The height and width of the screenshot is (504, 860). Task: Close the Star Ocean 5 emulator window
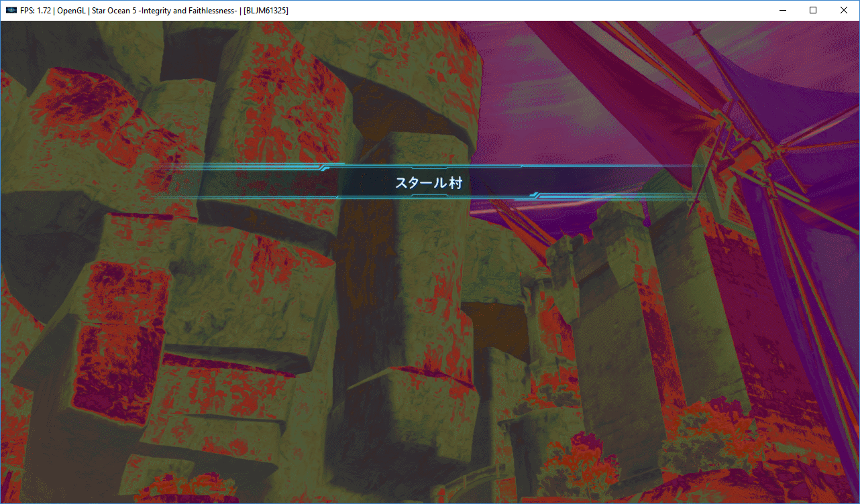click(x=844, y=11)
